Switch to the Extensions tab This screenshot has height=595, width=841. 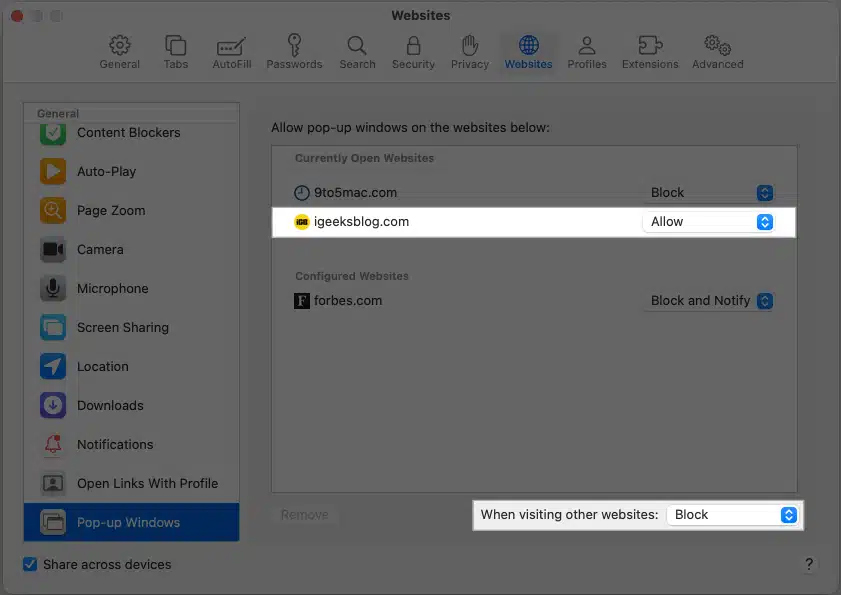tap(650, 52)
